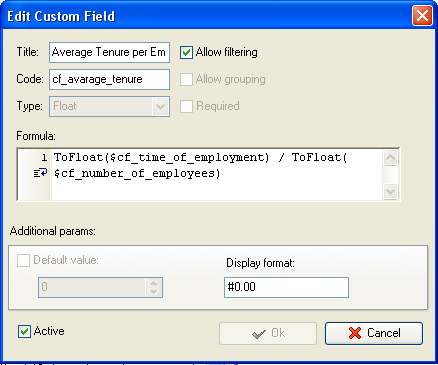Click the Default value number field

[92, 287]
